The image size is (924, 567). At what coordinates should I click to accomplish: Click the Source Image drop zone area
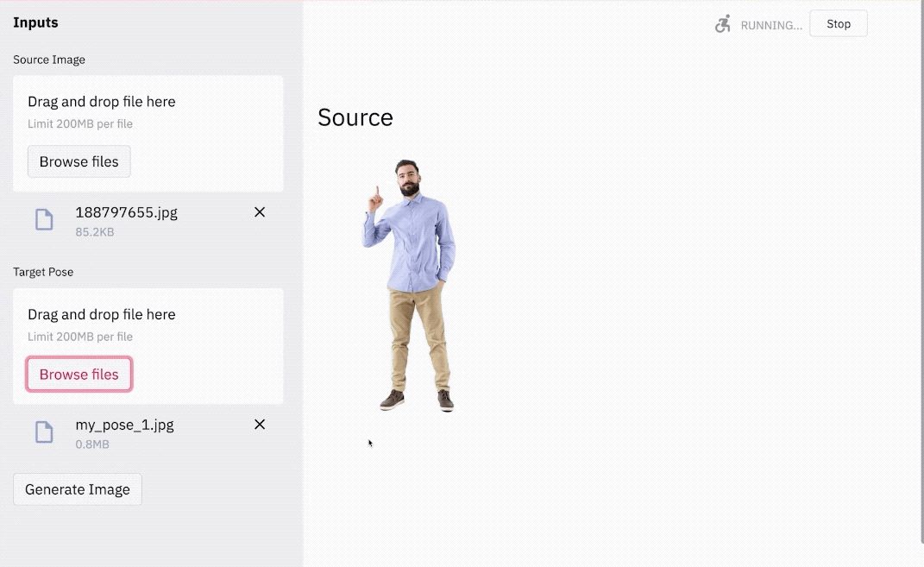pos(148,133)
